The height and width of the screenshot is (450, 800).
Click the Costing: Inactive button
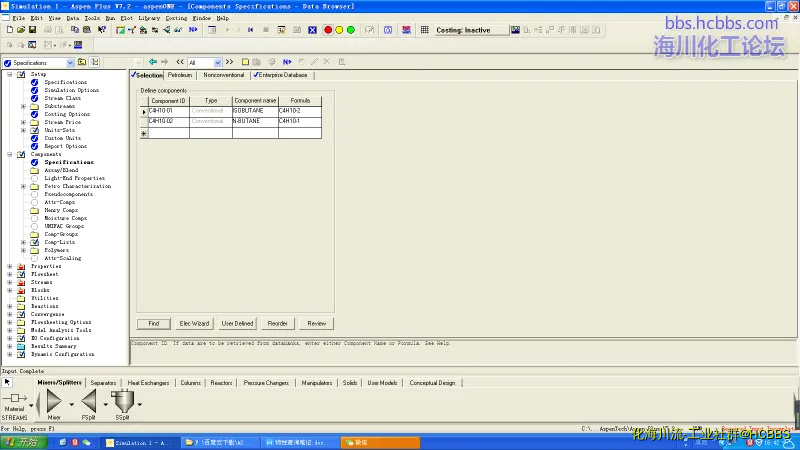coord(471,30)
